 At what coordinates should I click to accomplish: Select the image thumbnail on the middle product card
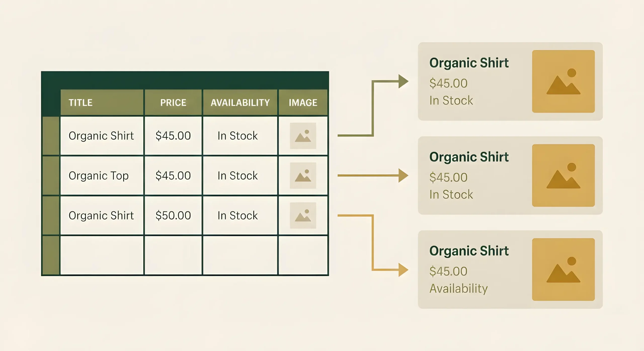point(563,175)
